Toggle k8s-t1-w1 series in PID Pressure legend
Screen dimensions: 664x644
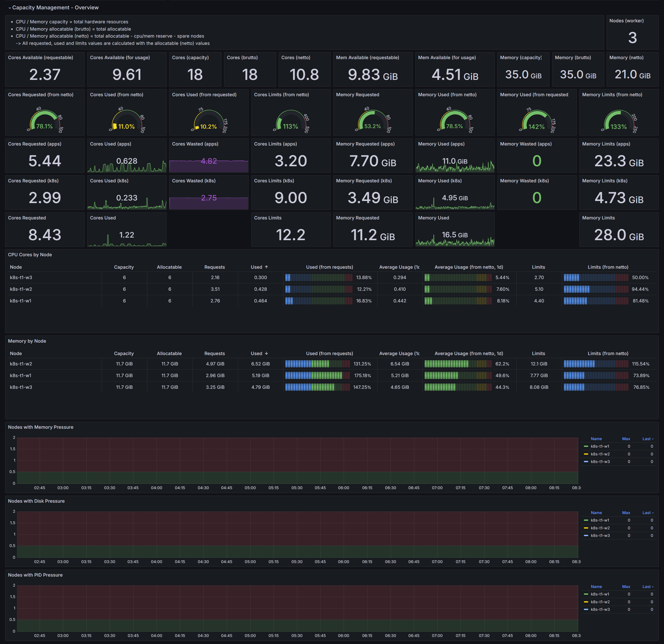[x=600, y=594]
